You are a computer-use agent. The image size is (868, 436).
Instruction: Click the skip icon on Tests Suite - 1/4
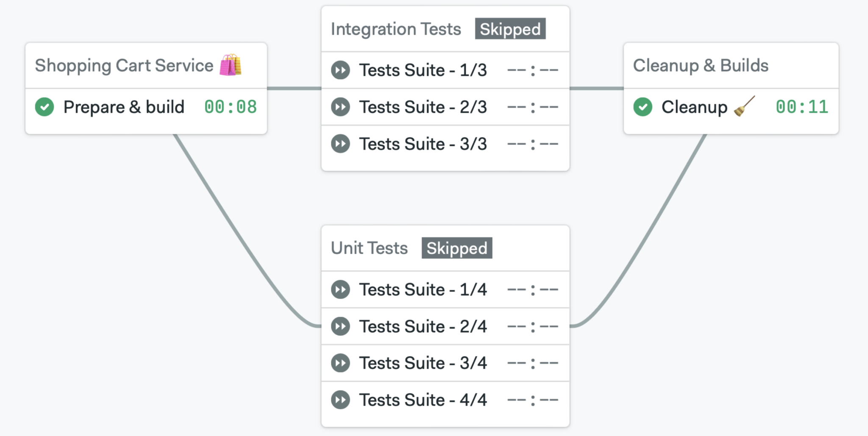tap(340, 289)
